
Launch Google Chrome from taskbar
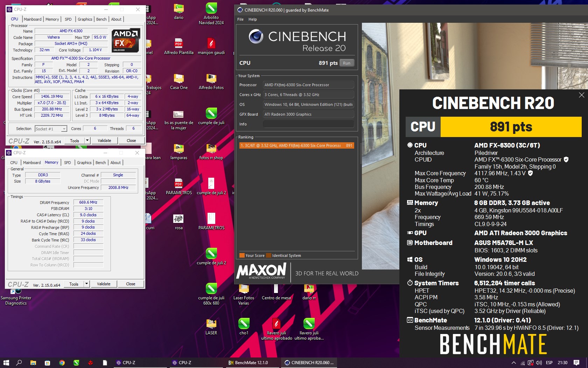click(62, 363)
